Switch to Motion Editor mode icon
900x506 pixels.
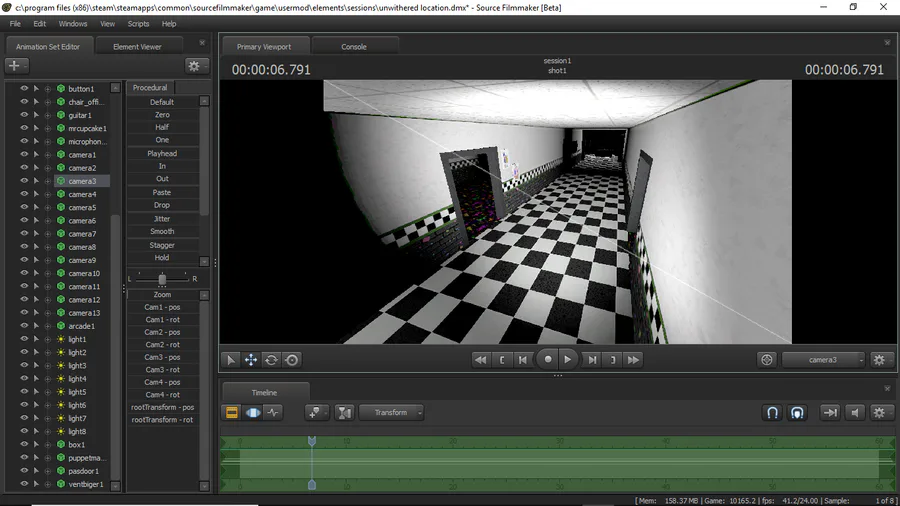click(x=253, y=412)
